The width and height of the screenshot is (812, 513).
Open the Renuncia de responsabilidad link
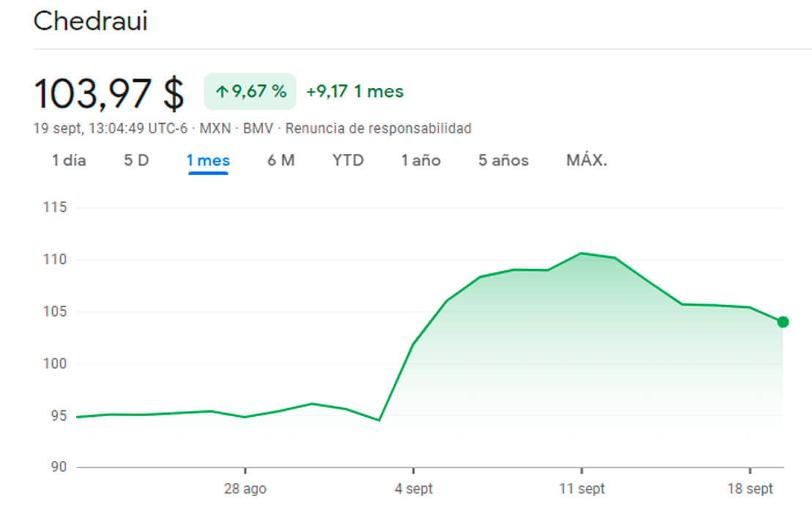(378, 128)
